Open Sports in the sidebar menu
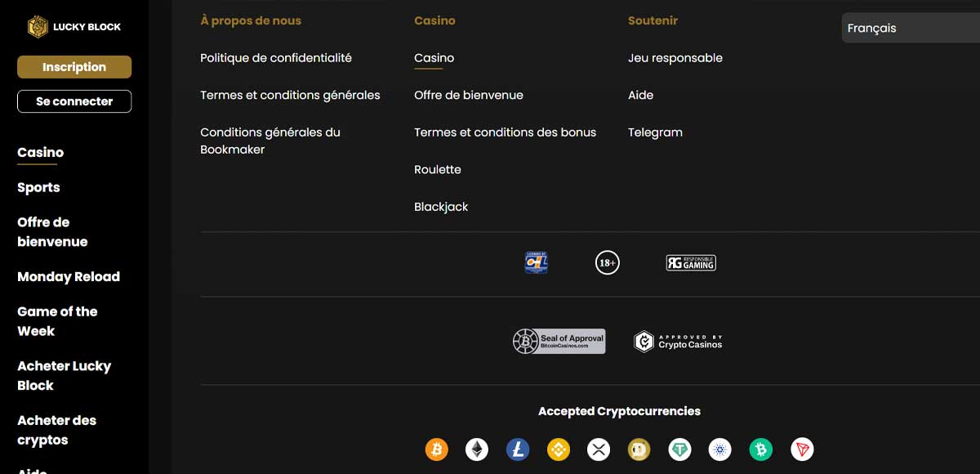980x474 pixels. click(38, 188)
